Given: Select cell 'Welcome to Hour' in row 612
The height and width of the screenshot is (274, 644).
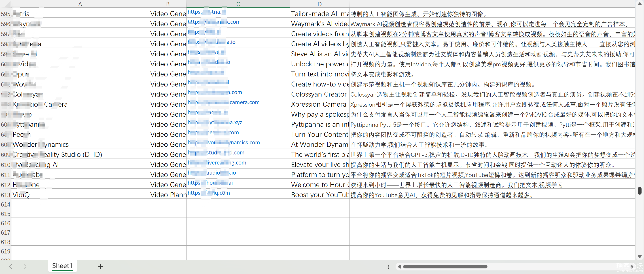Looking at the screenshot, I should 320,183.
